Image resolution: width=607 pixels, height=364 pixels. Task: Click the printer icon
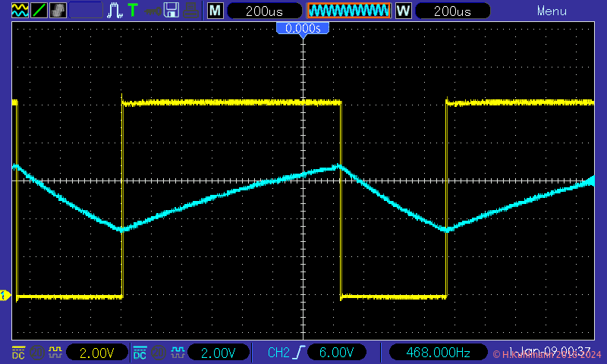pos(192,11)
